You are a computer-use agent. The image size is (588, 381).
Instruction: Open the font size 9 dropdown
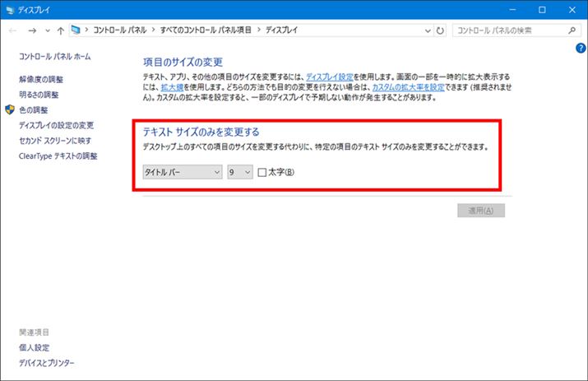(240, 172)
